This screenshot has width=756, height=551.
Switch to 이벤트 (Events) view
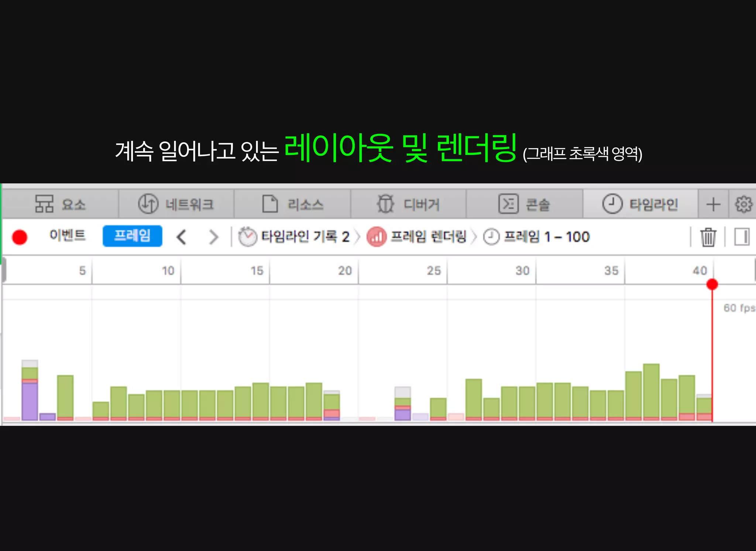(x=68, y=235)
